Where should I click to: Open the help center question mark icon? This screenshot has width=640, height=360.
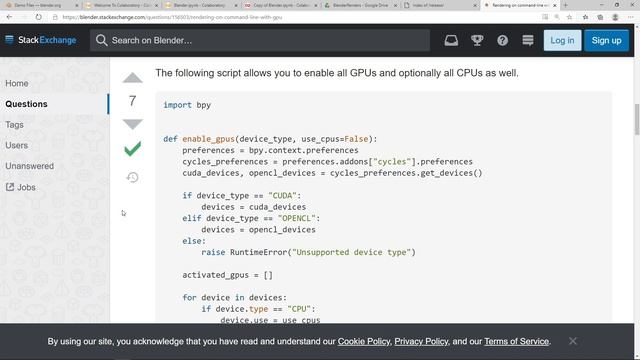pyautogui.click(x=502, y=40)
